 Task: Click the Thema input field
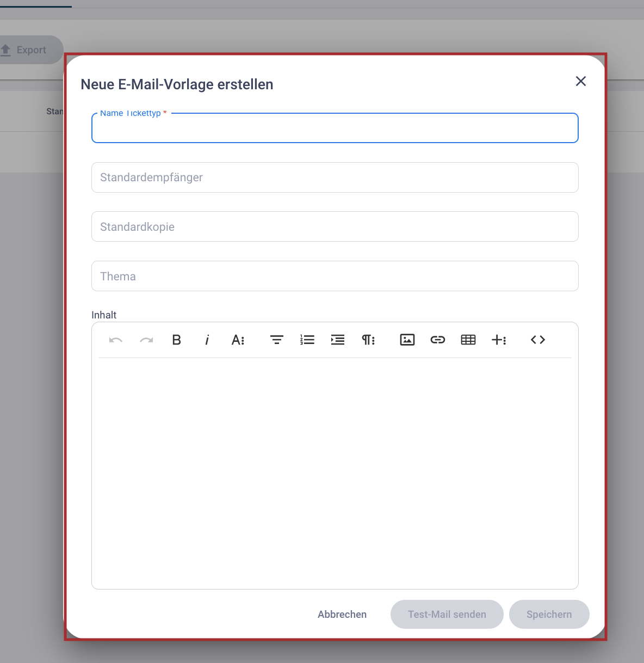[335, 276]
